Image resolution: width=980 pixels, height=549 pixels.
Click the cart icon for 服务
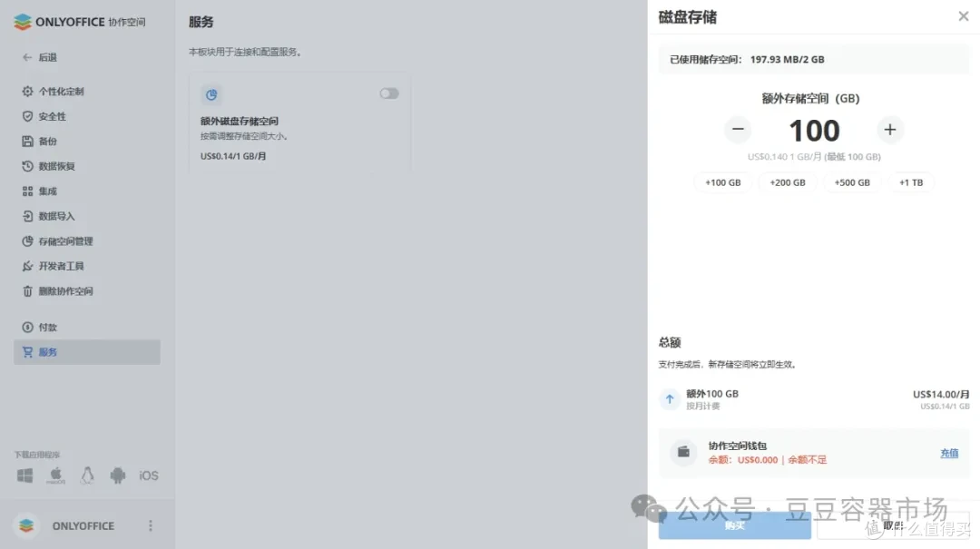coord(27,352)
